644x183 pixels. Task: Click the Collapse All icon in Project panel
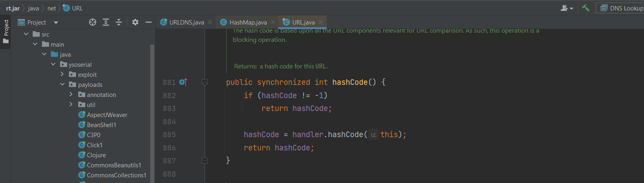[x=119, y=23]
